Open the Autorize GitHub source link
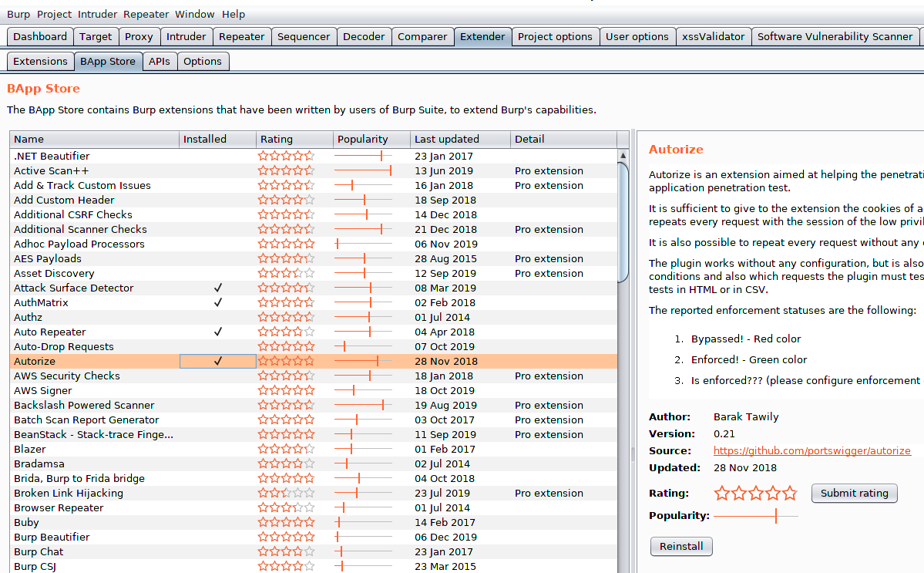924x573 pixels. coord(812,451)
